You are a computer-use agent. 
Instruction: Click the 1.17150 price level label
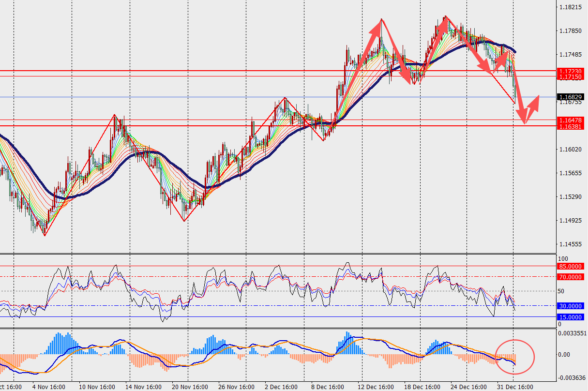569,77
